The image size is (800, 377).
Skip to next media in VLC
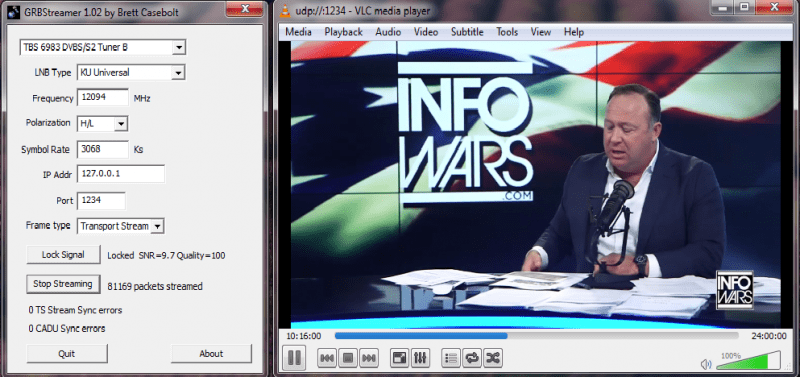pos(369,358)
